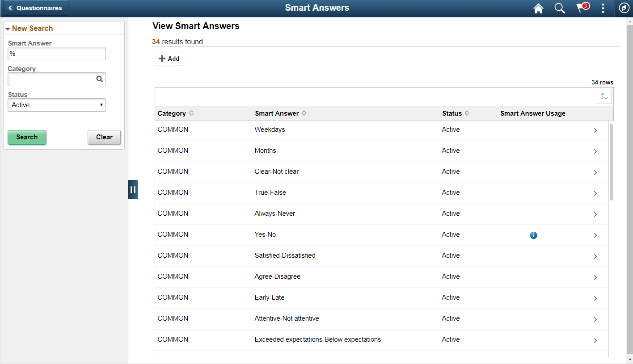Collapse the search panel using the handle
This screenshot has width=633, height=364.
pos(133,189)
